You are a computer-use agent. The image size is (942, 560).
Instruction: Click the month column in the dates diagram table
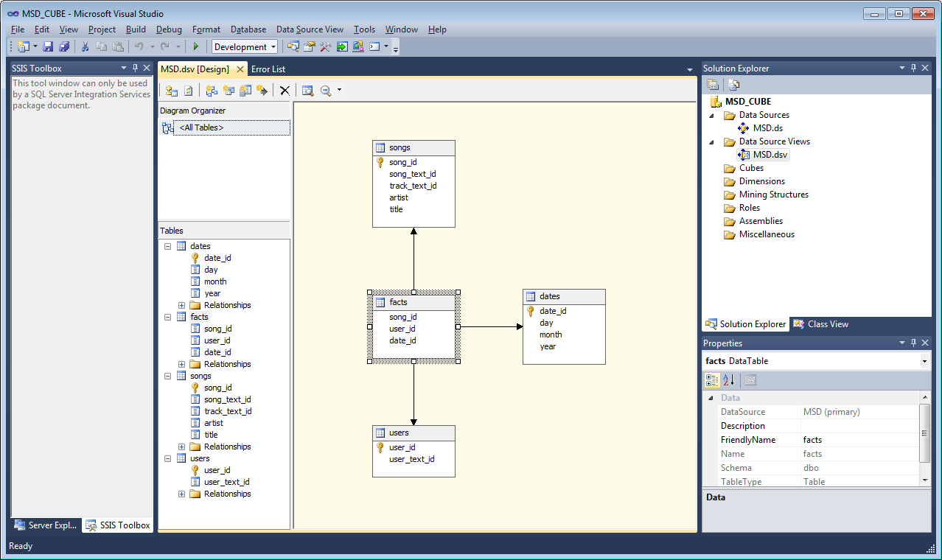tap(551, 335)
